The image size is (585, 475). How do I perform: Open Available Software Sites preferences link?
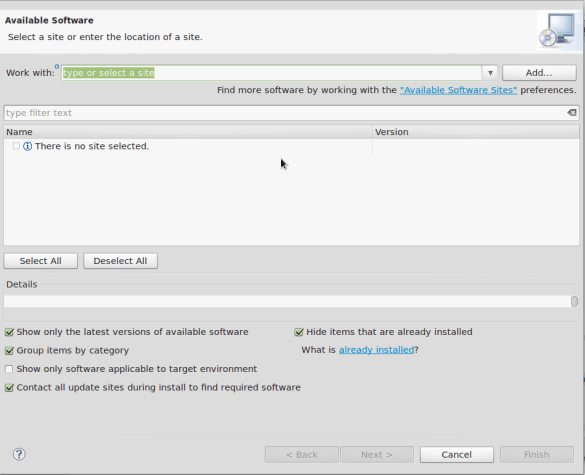(459, 90)
